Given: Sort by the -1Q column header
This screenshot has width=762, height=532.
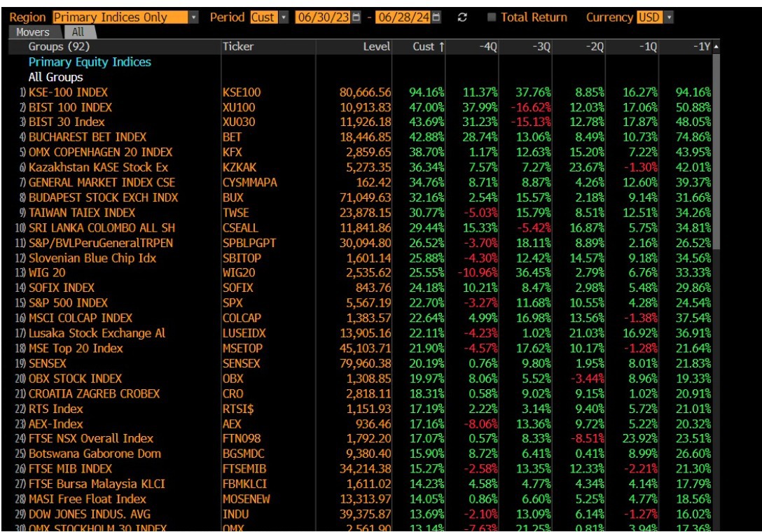Looking at the screenshot, I should tap(632, 47).
